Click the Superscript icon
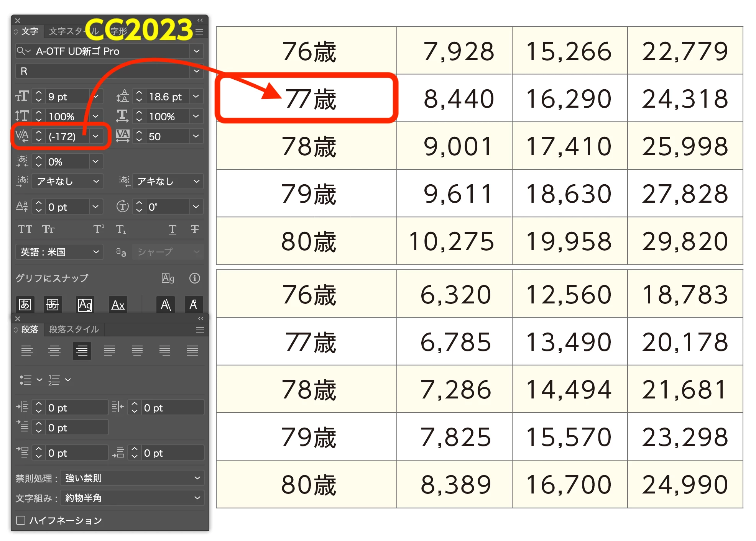Image resolution: width=756 pixels, height=541 pixels. pyautogui.click(x=99, y=229)
